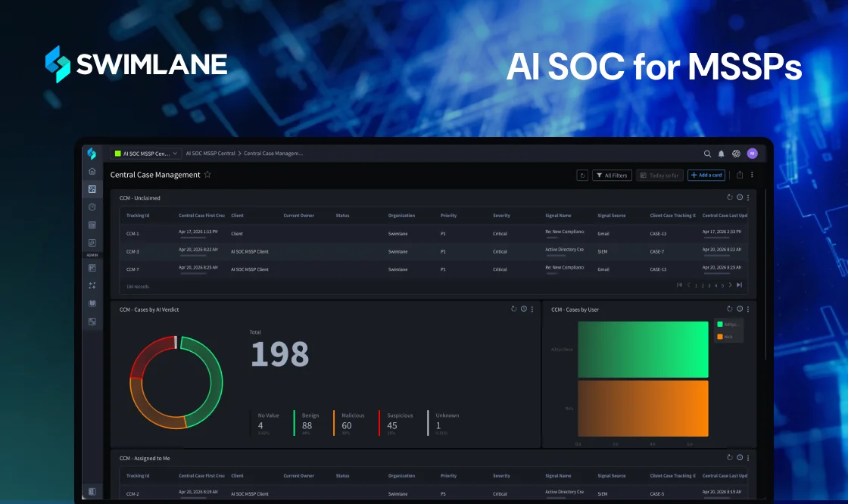The width and height of the screenshot is (848, 504).
Task: Open the table layout icon below the gauge icon
Action: [x=92, y=225]
